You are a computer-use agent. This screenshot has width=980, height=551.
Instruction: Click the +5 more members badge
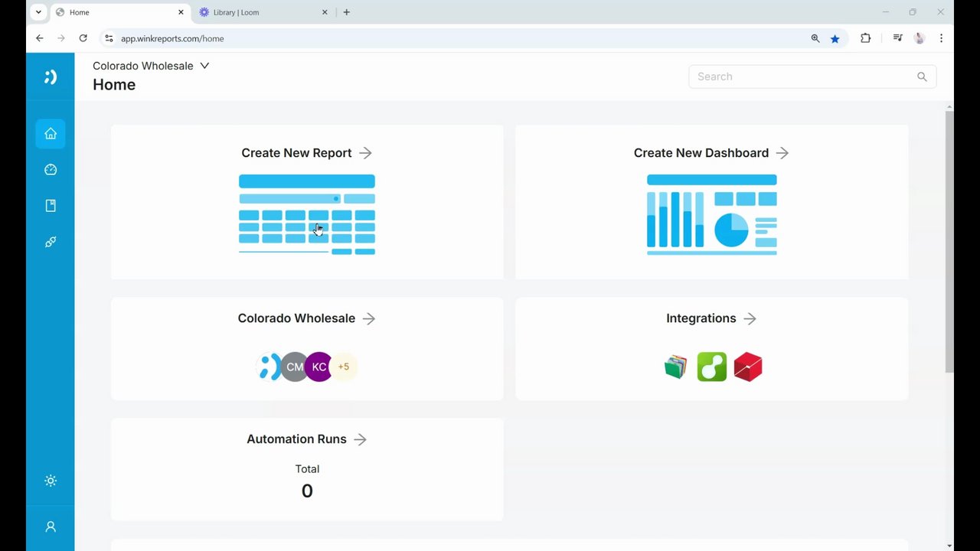coord(344,367)
